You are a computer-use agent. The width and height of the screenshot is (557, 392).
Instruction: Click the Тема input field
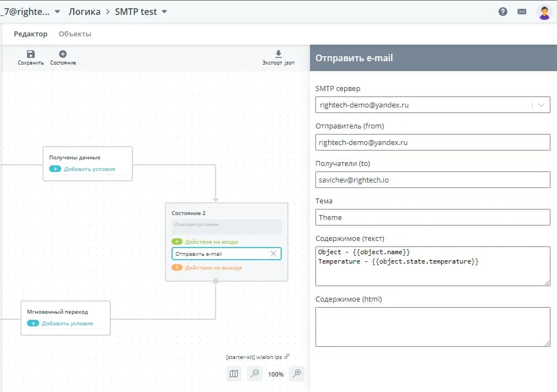[x=432, y=217]
